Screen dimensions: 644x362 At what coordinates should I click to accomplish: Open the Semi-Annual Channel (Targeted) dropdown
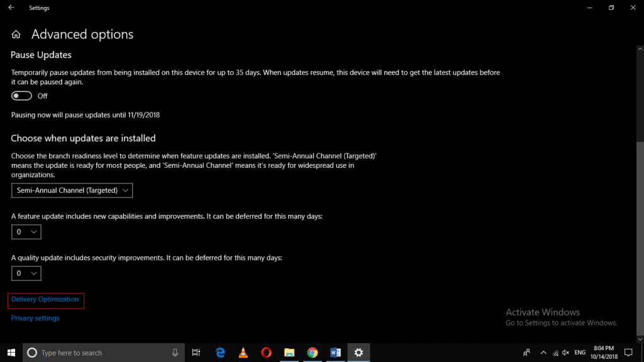click(72, 190)
